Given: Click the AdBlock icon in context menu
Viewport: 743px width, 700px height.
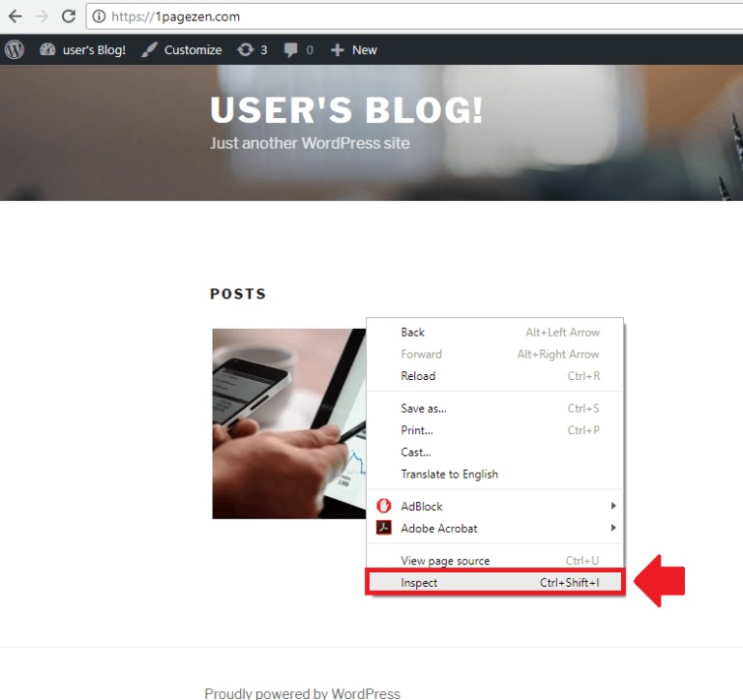Looking at the screenshot, I should point(383,506).
